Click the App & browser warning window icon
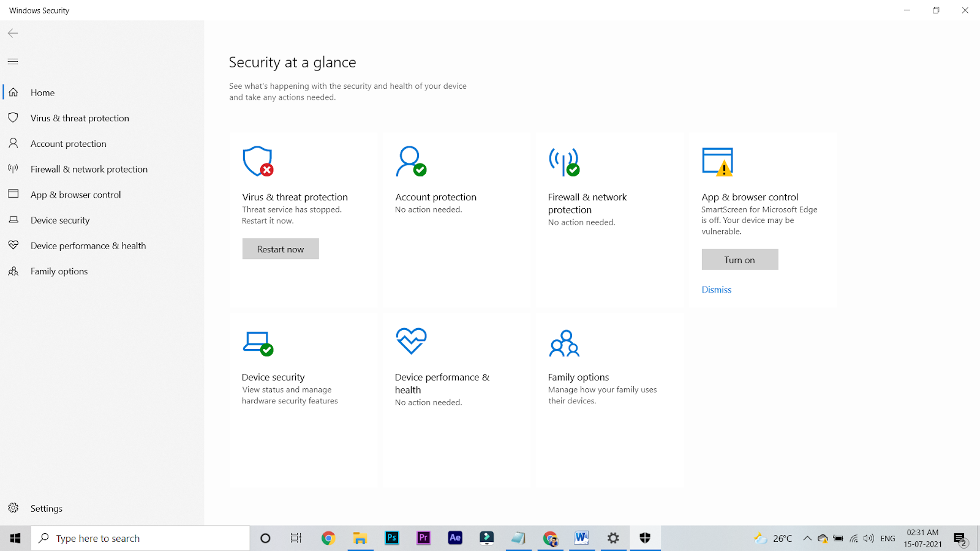This screenshot has height=551, width=980. [x=718, y=162]
